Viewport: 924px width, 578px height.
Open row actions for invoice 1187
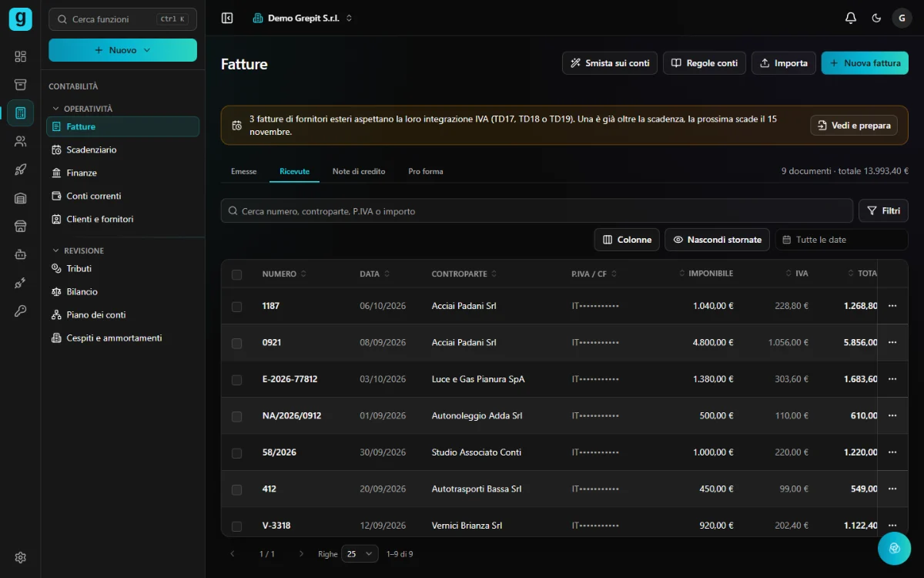click(892, 306)
